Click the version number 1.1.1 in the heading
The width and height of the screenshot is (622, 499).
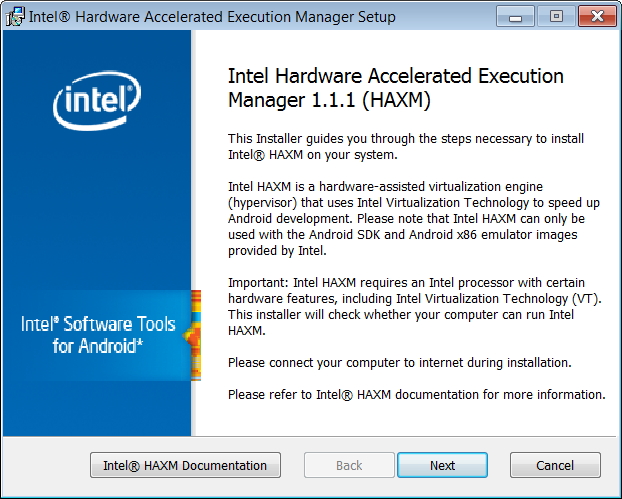[333, 100]
